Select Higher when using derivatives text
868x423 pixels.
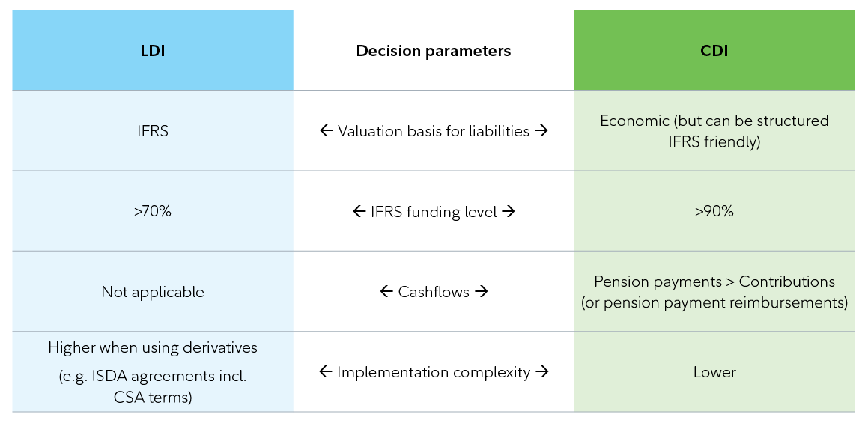153,348
